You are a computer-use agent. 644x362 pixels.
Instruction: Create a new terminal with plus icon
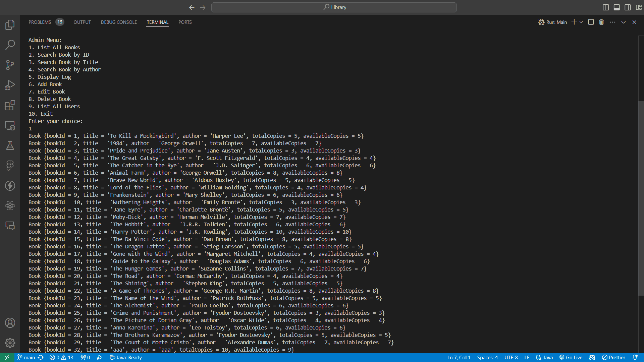[x=574, y=22]
